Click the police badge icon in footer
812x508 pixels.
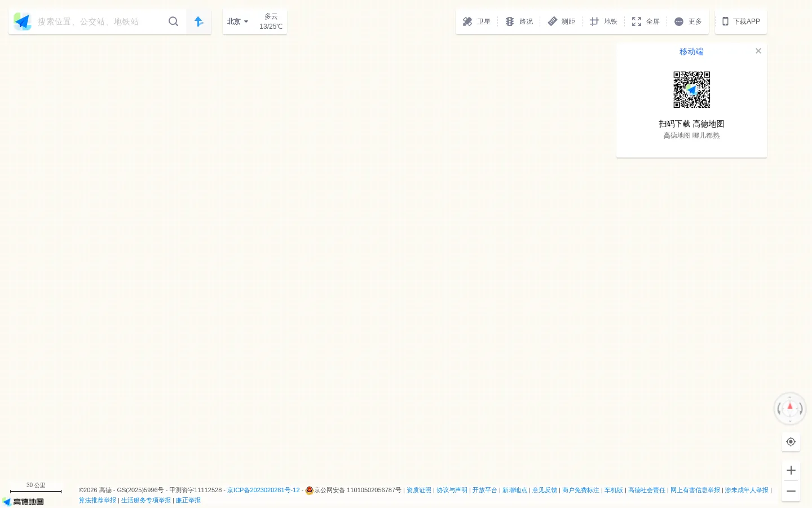point(309,491)
